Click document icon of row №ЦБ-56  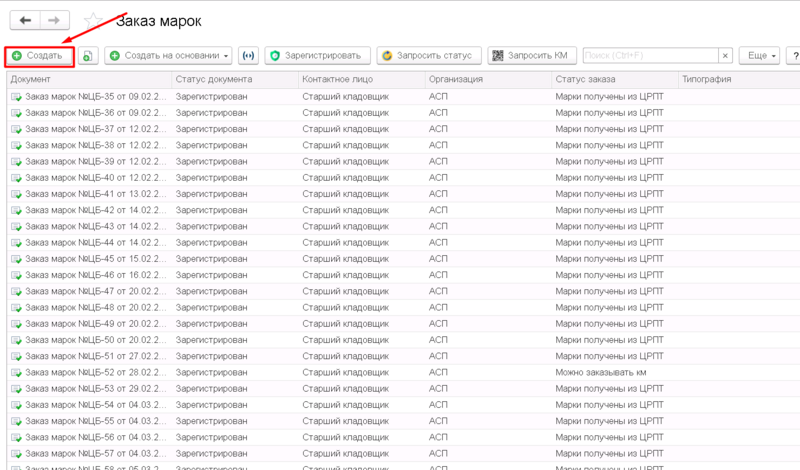pos(16,438)
